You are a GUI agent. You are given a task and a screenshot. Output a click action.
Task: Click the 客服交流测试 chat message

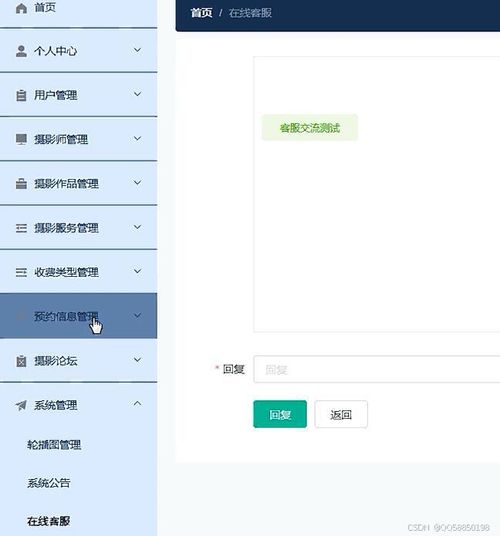(310, 128)
